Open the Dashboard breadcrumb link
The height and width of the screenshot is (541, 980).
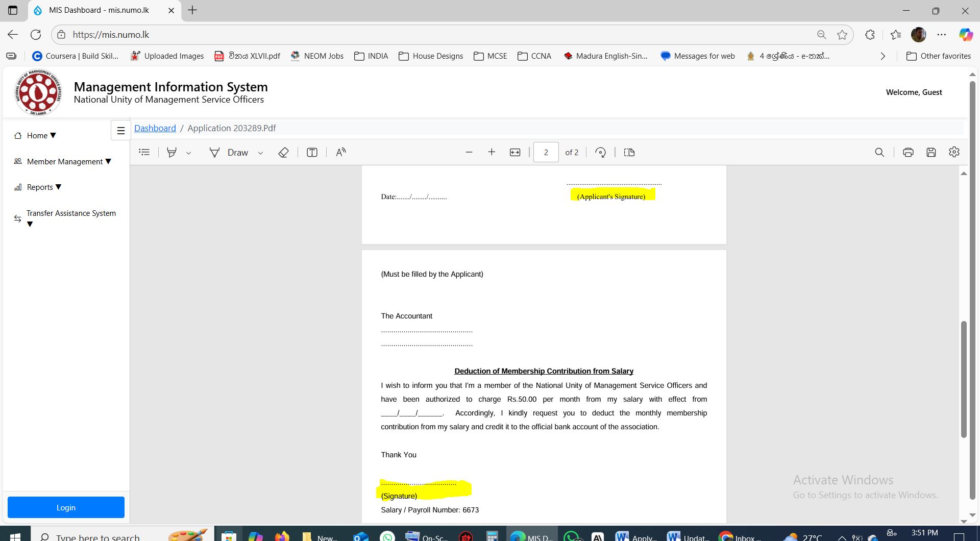(x=155, y=128)
